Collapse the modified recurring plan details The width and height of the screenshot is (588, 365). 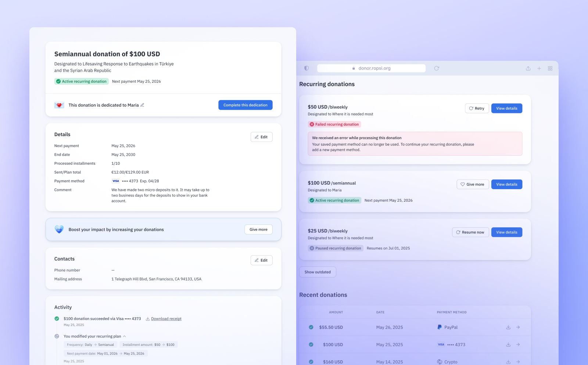124,336
